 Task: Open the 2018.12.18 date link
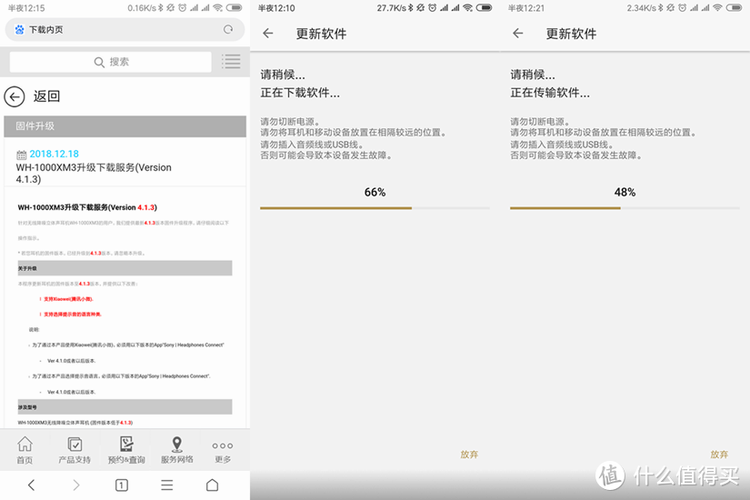tap(54, 154)
